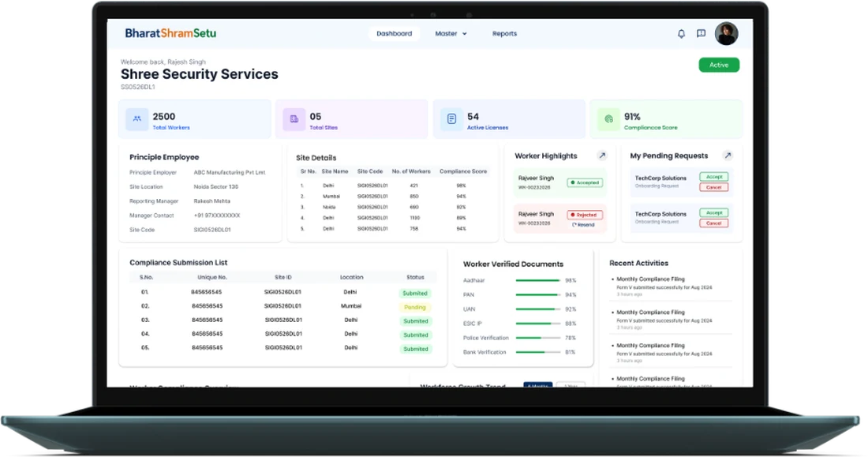Open the 91% Compliance Score card
Image resolution: width=868 pixels, height=457 pixels.
tap(666, 119)
